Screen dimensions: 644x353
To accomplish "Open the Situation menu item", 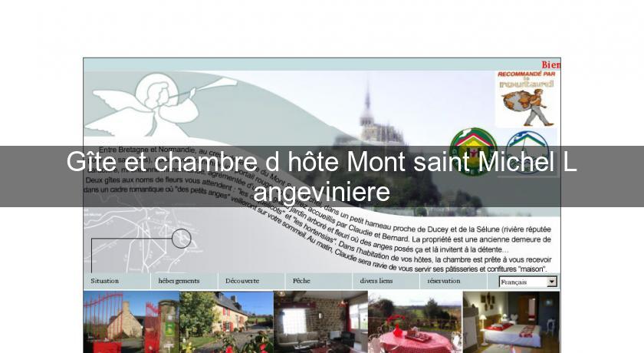I will click(x=105, y=281).
